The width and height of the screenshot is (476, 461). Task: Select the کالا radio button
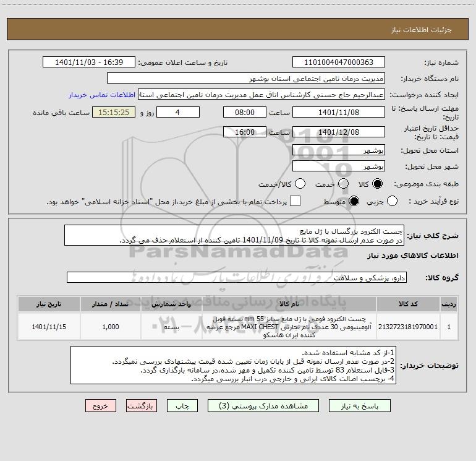coord(377,184)
